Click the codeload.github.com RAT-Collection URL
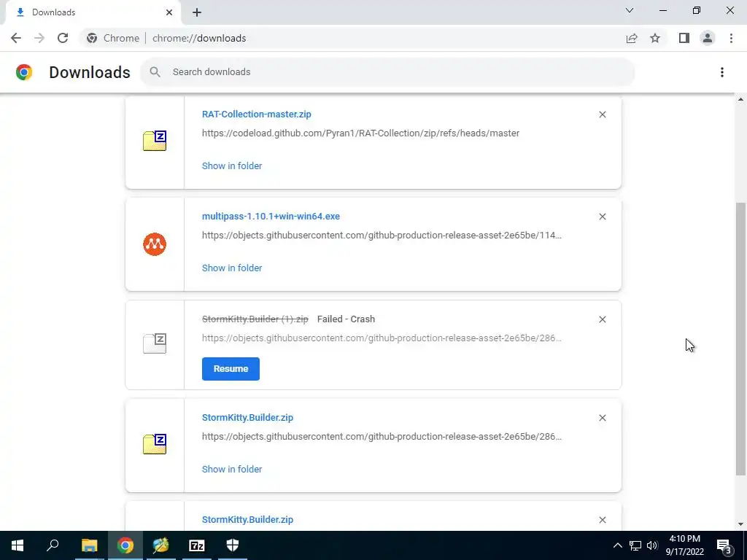The width and height of the screenshot is (747, 560). [x=360, y=133]
